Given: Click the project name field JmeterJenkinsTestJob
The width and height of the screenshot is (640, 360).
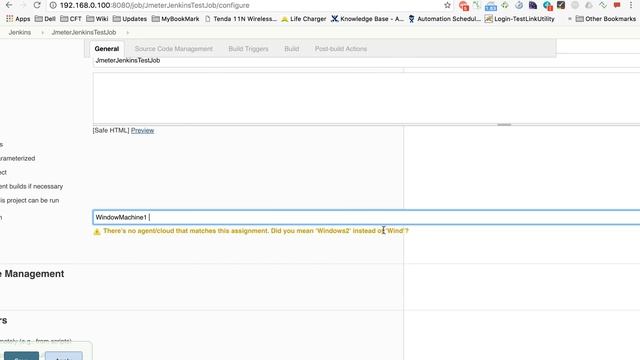Looking at the screenshot, I should point(366,60).
